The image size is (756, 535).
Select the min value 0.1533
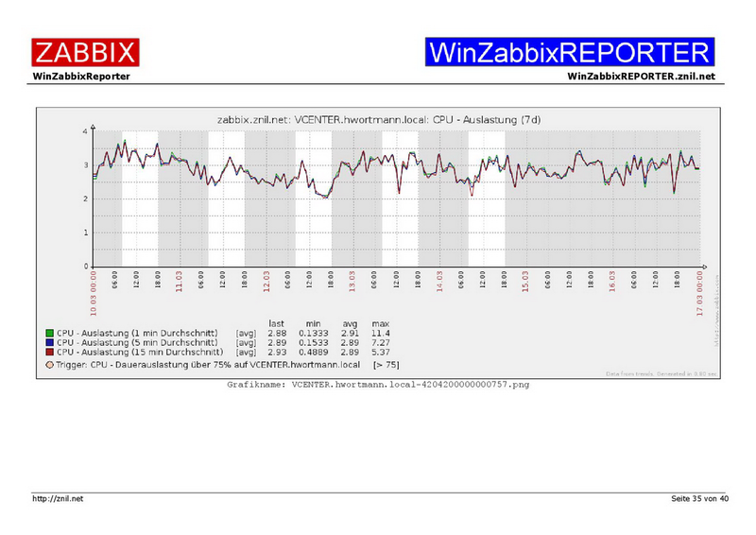pos(314,342)
